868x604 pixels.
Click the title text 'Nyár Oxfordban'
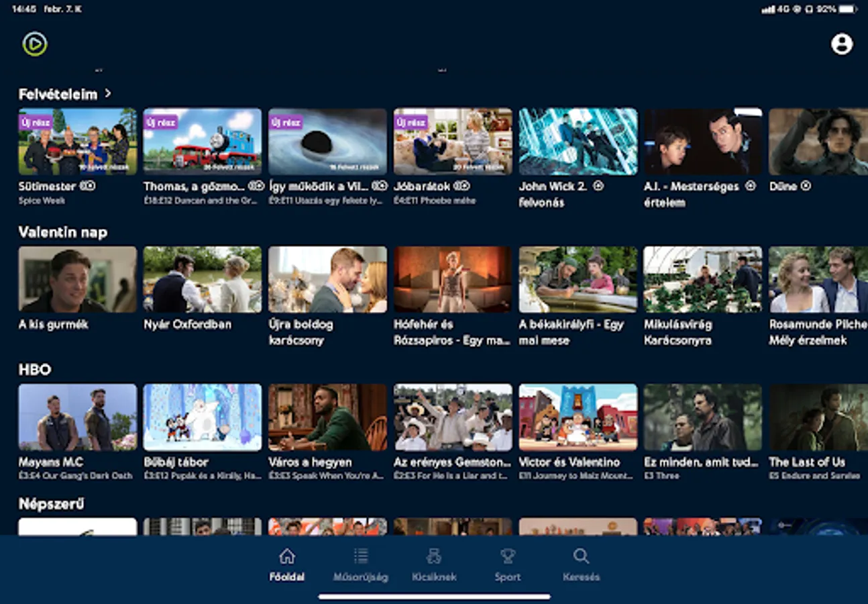(x=187, y=324)
